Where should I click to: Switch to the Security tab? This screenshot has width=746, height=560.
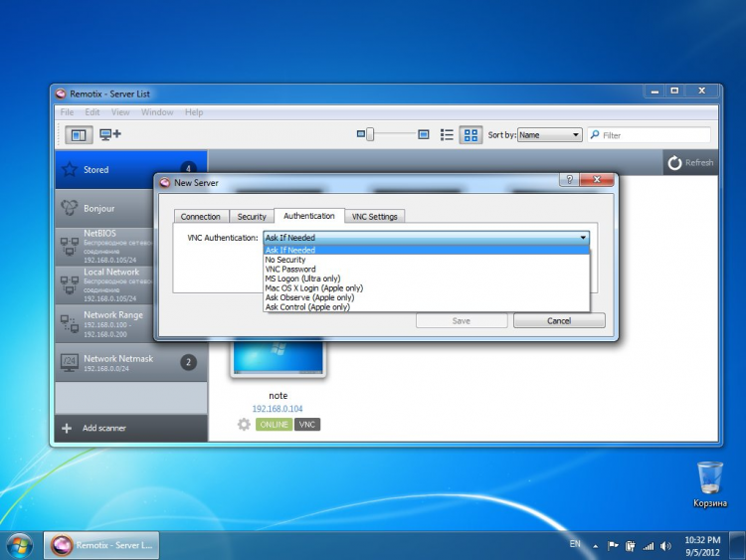tap(252, 217)
